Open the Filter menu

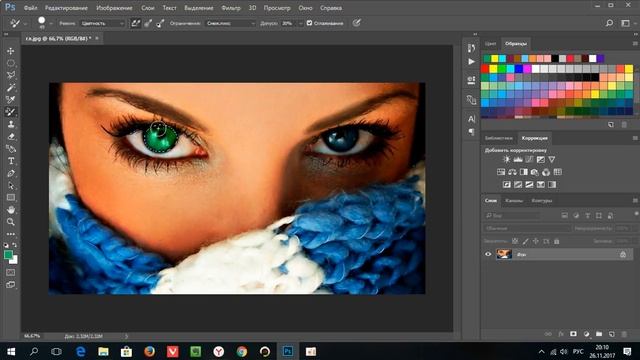point(231,8)
